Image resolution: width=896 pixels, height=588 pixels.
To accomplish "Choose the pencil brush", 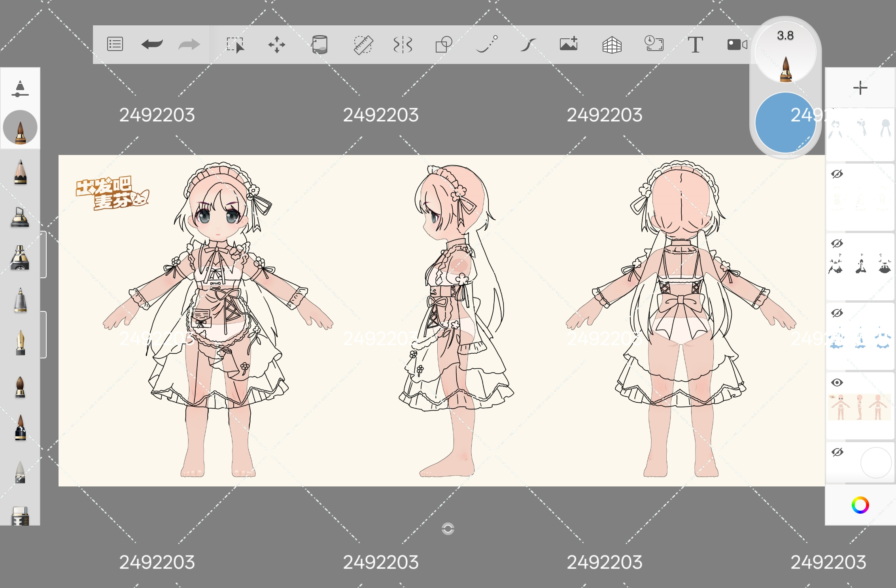I will tap(20, 172).
